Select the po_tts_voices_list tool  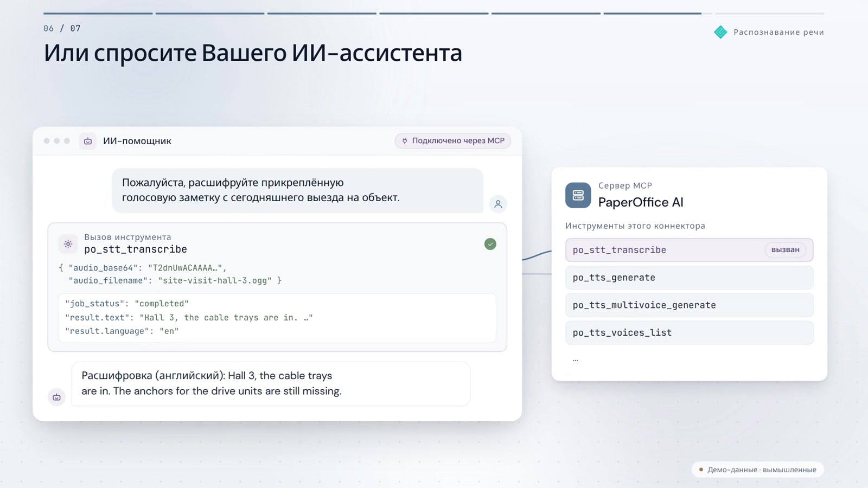[x=689, y=333]
